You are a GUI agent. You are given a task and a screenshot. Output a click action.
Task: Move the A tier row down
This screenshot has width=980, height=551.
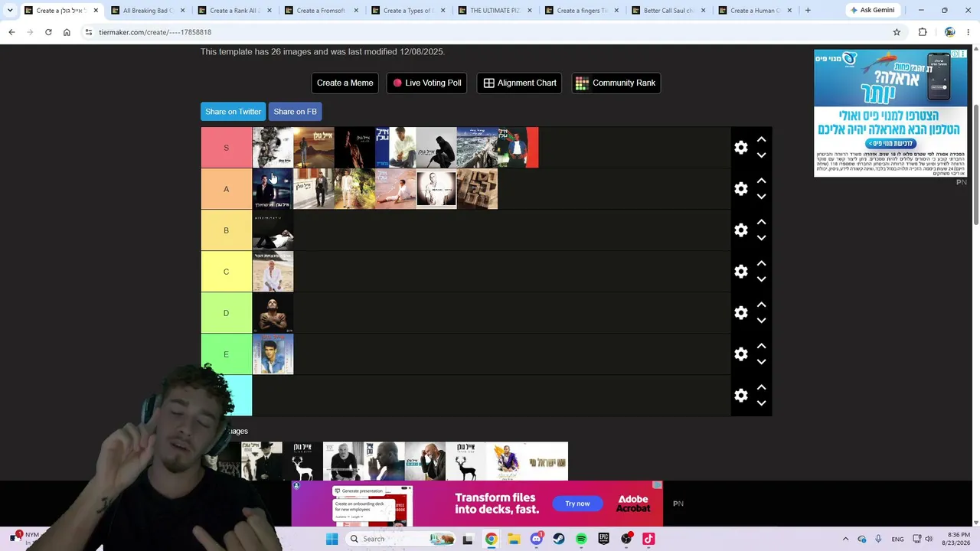(x=761, y=197)
